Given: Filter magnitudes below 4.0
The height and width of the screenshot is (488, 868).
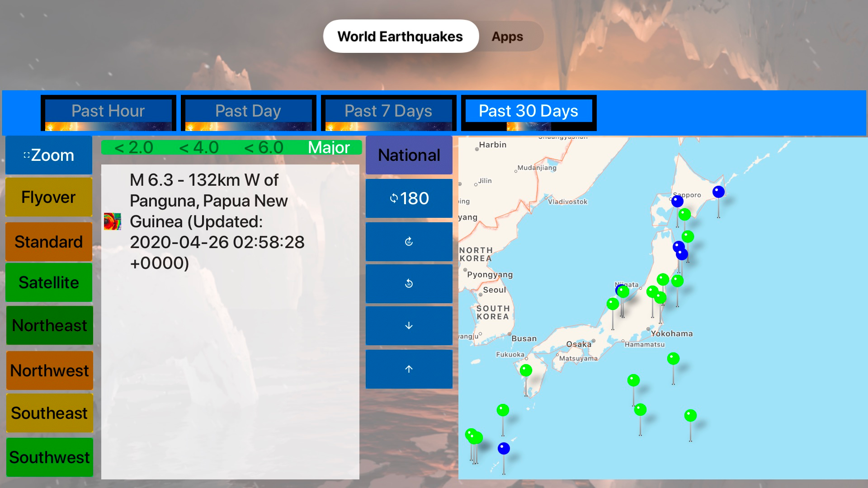Looking at the screenshot, I should tap(199, 147).
